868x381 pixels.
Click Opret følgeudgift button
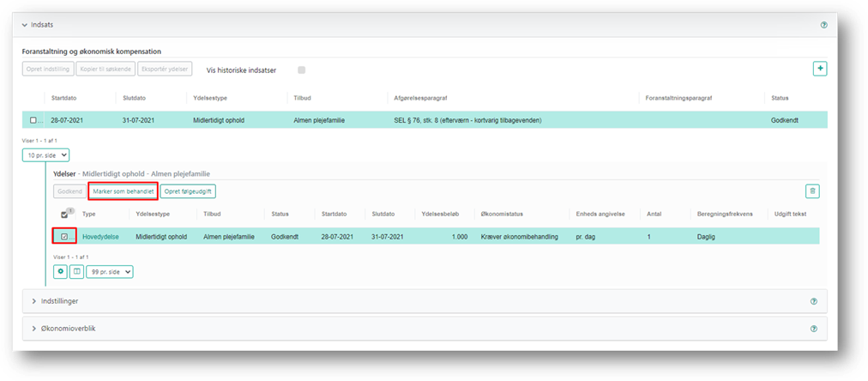click(x=188, y=191)
